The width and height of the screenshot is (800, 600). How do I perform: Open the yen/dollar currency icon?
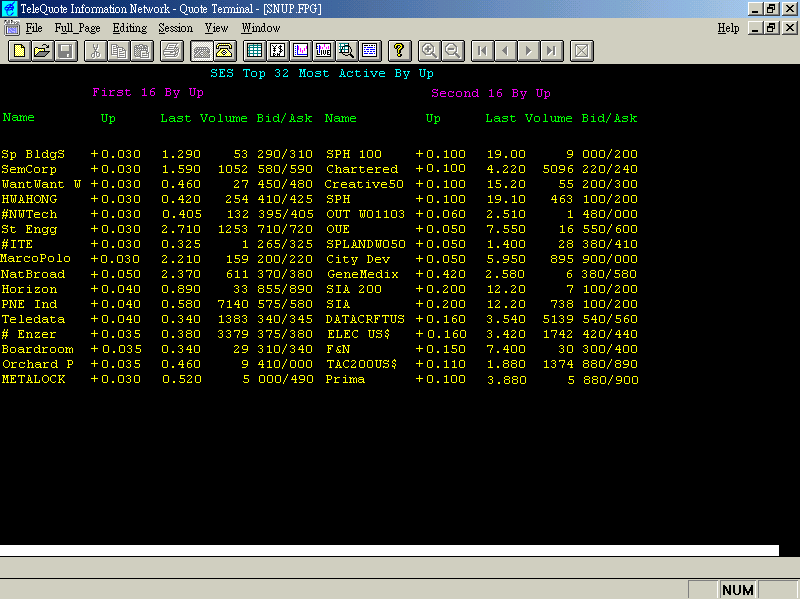tap(277, 51)
